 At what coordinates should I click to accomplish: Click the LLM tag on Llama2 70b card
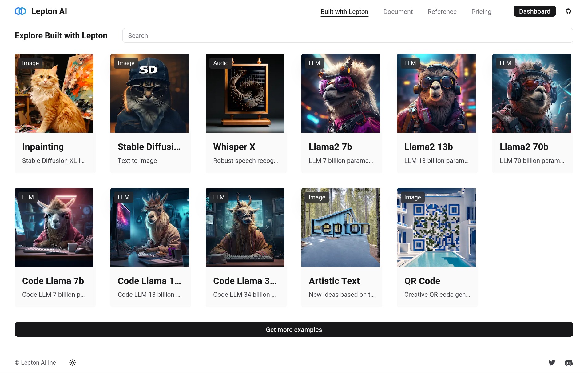[505, 63]
